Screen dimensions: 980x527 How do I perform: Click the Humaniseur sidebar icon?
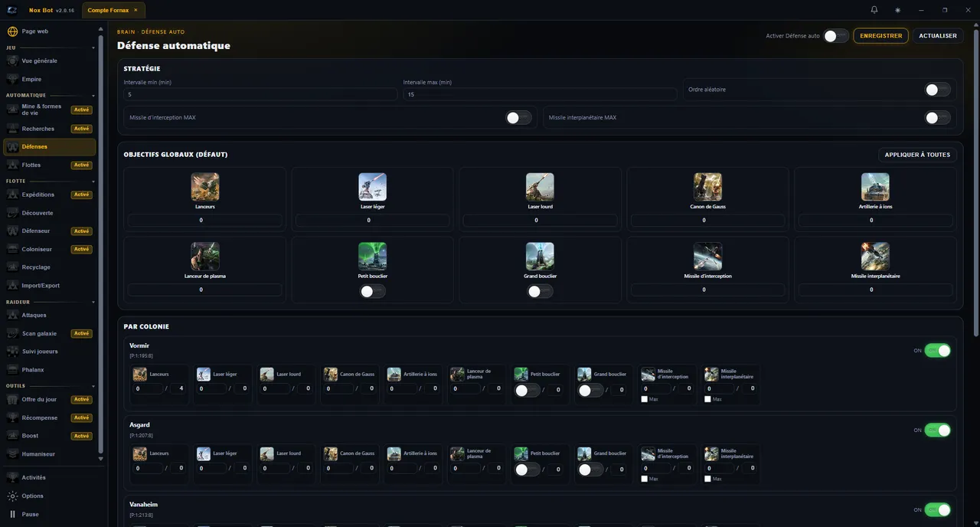tap(12, 454)
